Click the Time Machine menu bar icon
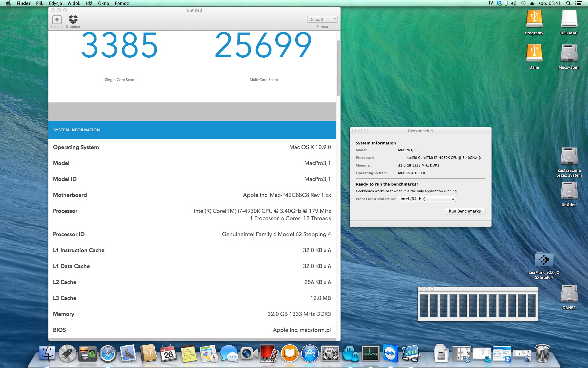This screenshot has width=588, height=368. pos(523,3)
